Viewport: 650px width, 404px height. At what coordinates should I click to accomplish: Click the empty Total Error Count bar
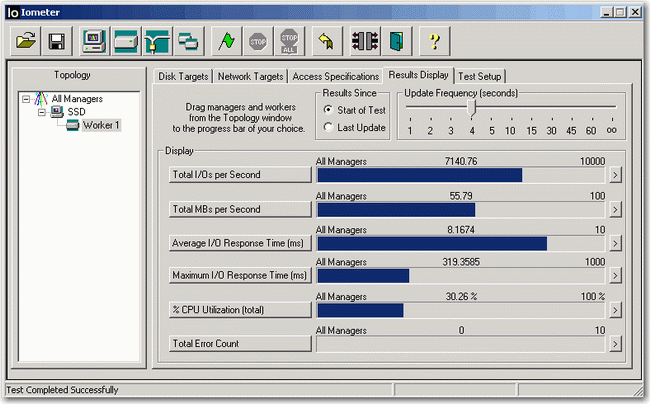coord(461,344)
